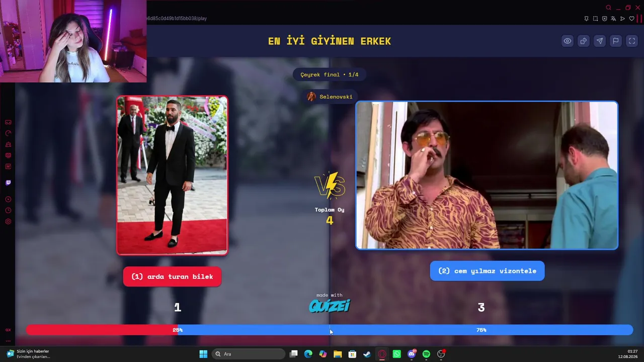Enter fullscreen mode for the quiz
Screen dimensions: 644x362
click(x=632, y=41)
